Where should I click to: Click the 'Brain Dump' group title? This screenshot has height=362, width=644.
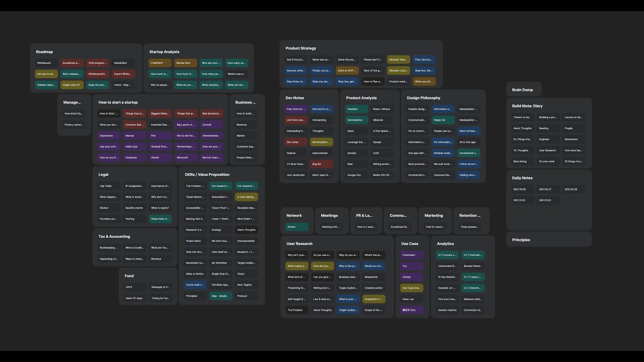[x=522, y=89]
